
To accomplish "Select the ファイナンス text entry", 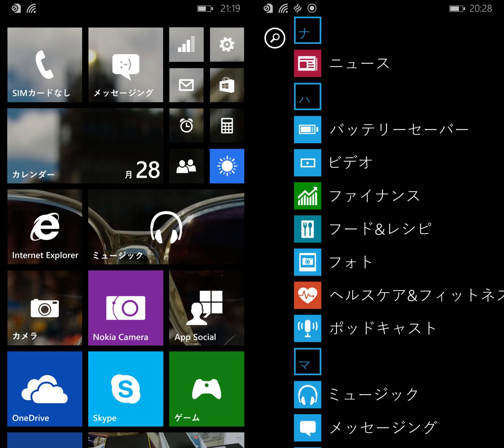I will [x=374, y=196].
